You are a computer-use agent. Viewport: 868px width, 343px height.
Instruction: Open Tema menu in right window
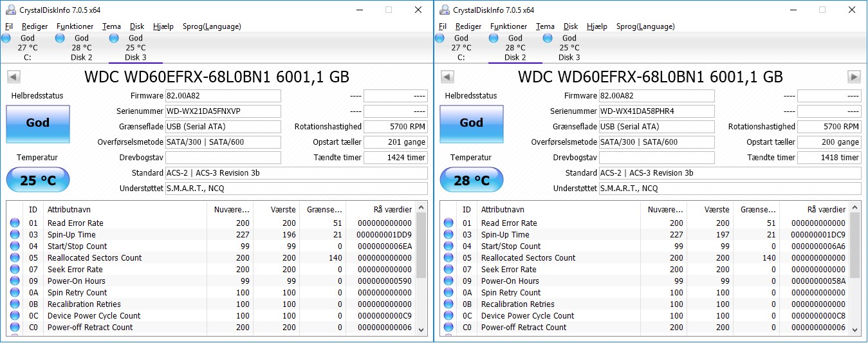(545, 26)
